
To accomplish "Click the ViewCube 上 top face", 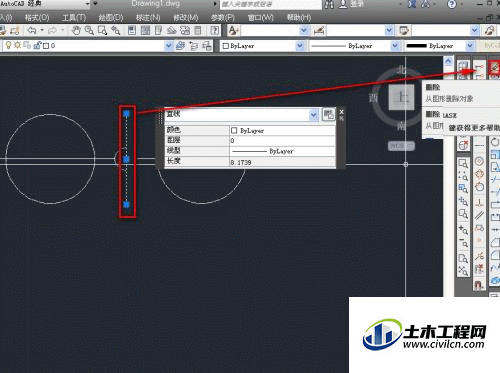I will [401, 97].
